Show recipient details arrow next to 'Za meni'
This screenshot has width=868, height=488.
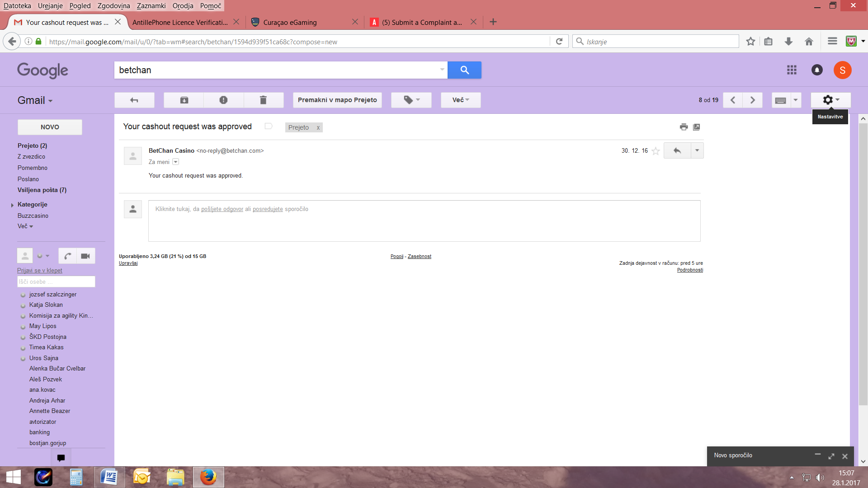(x=176, y=162)
